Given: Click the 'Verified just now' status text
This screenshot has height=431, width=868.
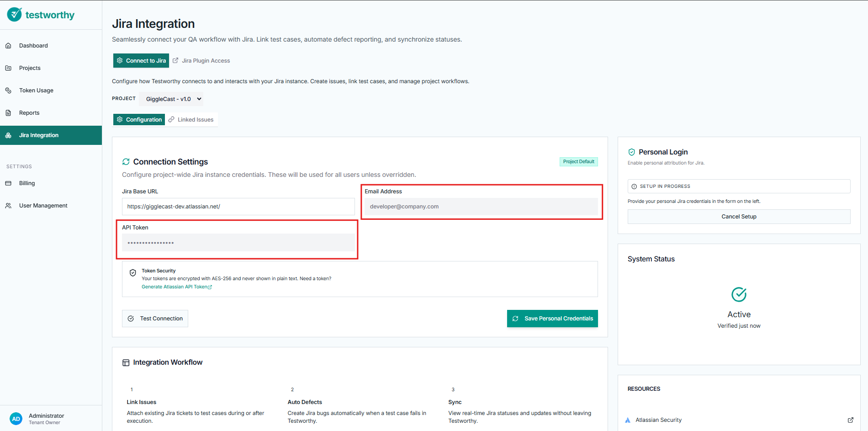Looking at the screenshot, I should tap(739, 326).
